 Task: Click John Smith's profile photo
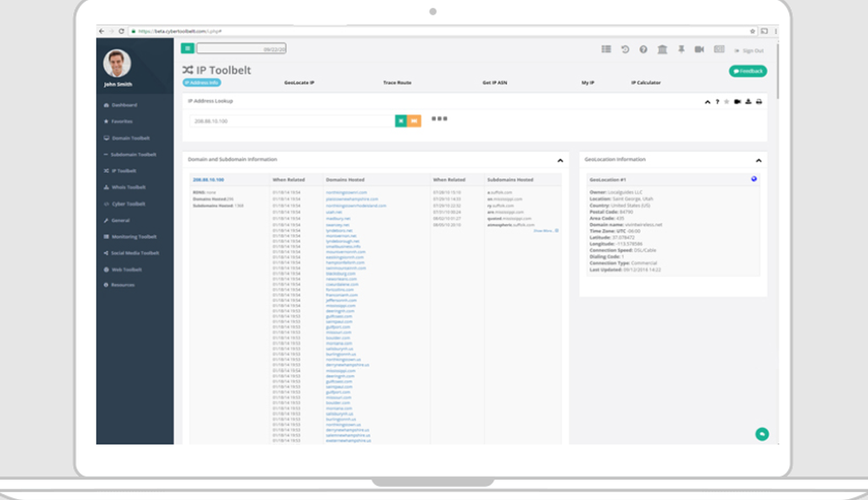pos(117,63)
